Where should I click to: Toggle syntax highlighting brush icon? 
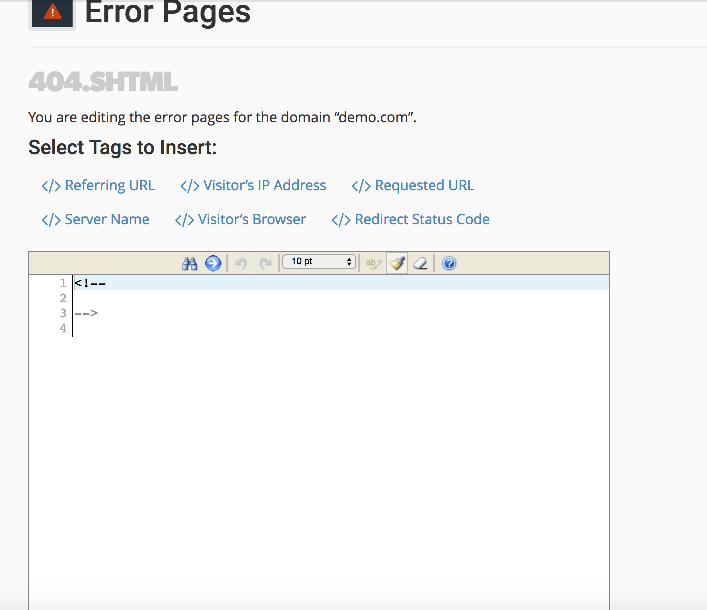pos(397,263)
